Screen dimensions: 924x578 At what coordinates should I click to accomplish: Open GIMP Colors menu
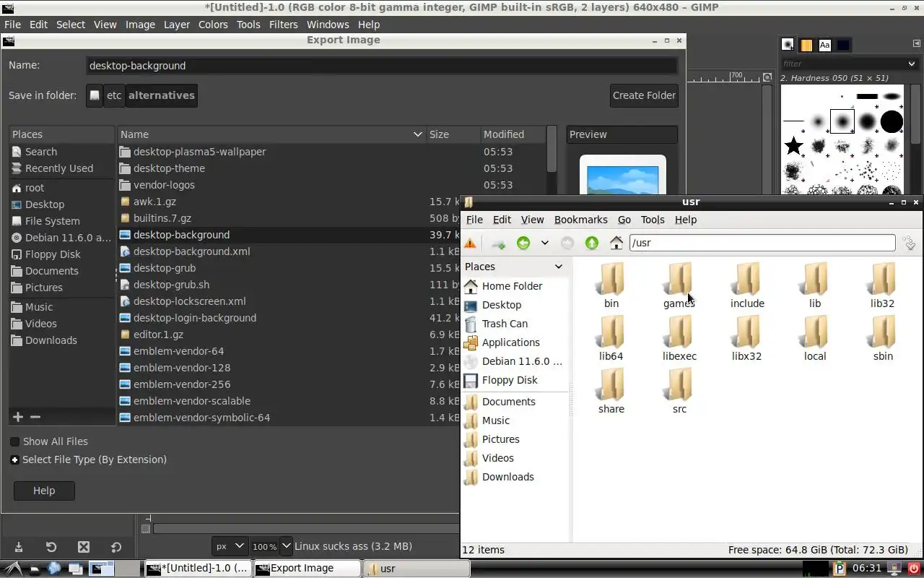pyautogui.click(x=213, y=24)
